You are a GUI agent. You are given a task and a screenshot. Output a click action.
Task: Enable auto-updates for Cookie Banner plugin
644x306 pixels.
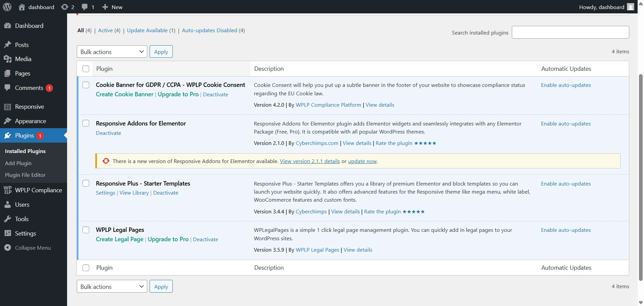pos(566,85)
